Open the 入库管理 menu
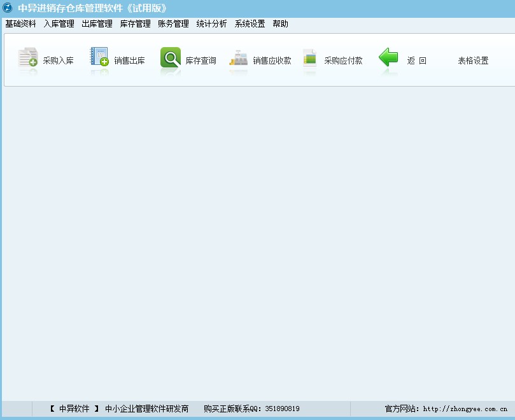This screenshot has height=420, width=515. [58, 24]
